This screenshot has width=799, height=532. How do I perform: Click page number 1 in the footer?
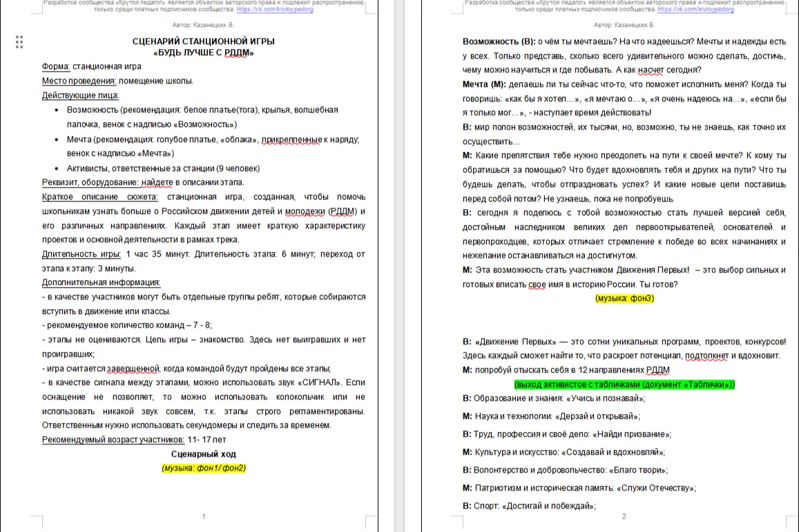(203, 516)
